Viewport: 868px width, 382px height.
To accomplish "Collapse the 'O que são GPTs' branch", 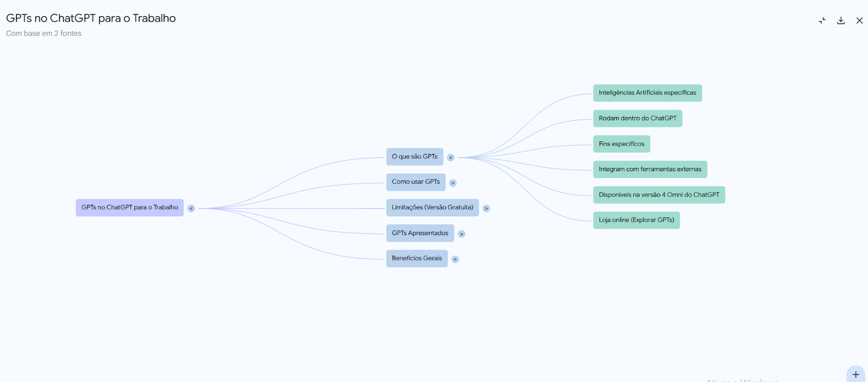I will click(x=450, y=157).
